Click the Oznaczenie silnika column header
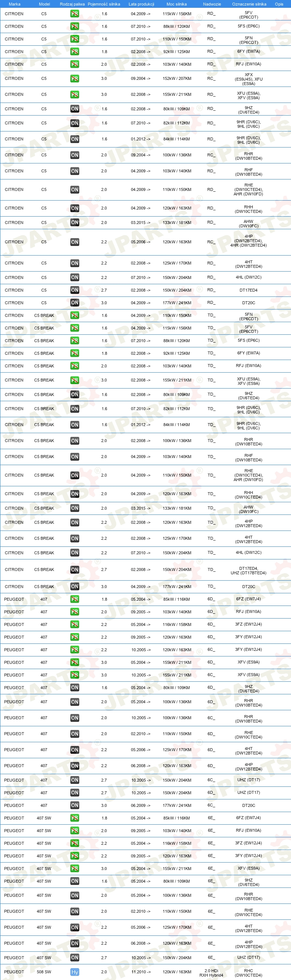Screen dimensions: 291x980 [249, 4]
